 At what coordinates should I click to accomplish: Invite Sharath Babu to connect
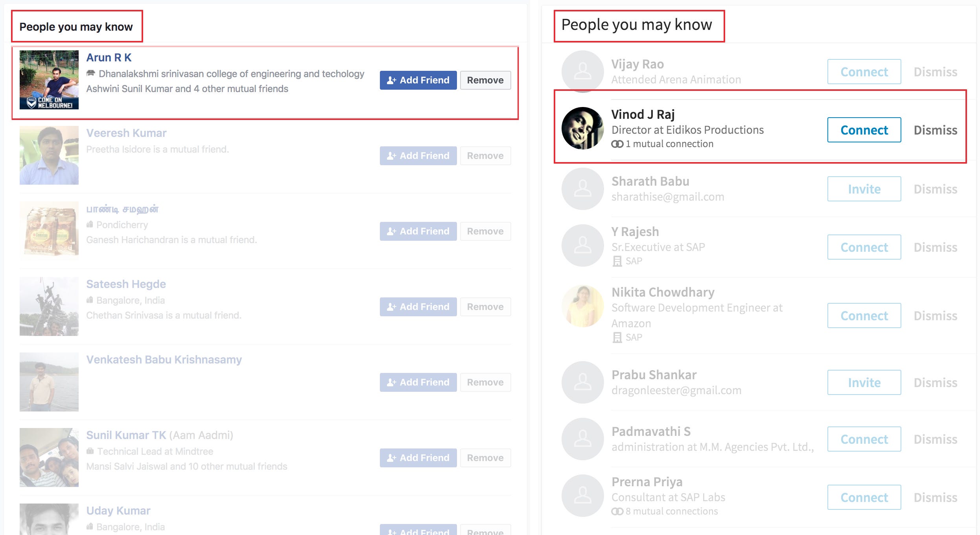pos(864,189)
